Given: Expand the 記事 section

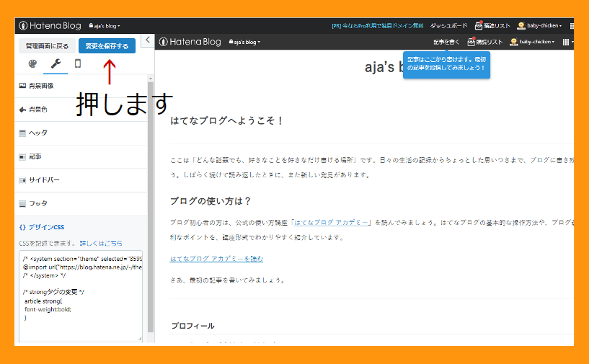Looking at the screenshot, I should [x=81, y=156].
